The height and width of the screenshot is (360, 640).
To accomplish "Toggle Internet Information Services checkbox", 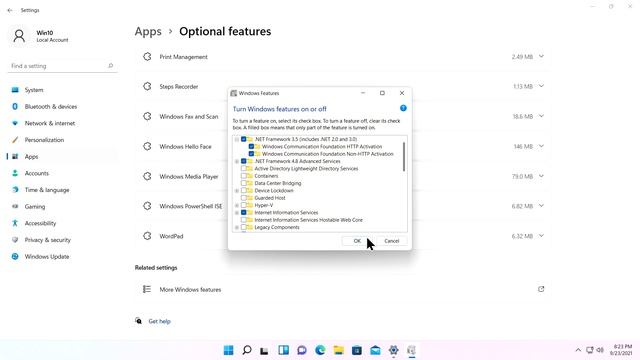I will (244, 213).
